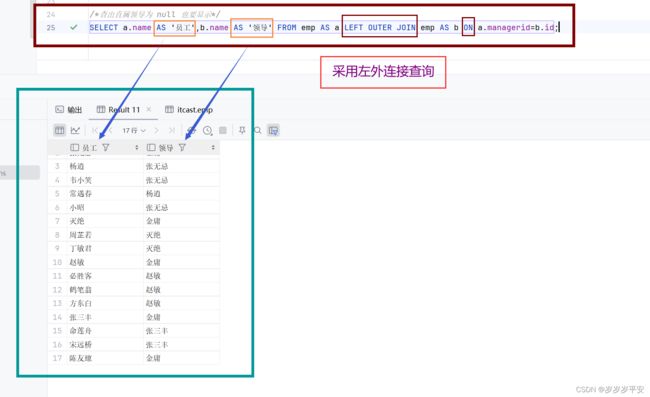Switch to the itcast.emp tab
The image size is (650, 397).
[189, 110]
